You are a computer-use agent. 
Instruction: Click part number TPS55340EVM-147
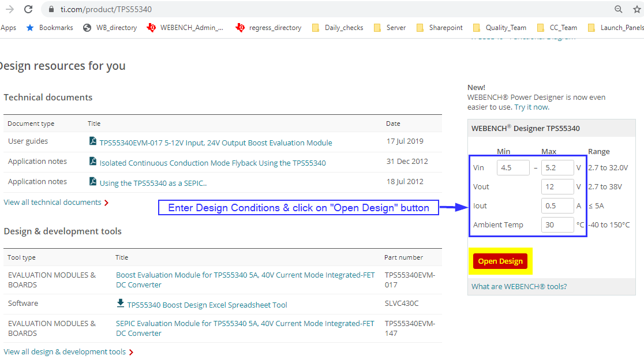410,328
